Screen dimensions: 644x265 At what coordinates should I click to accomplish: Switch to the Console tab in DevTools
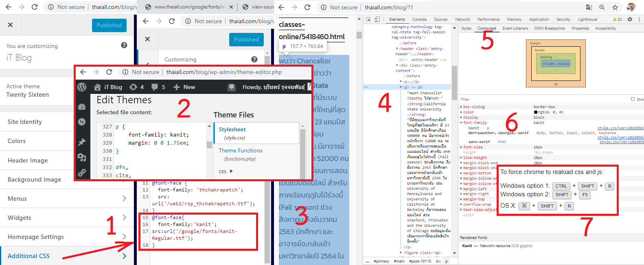click(419, 20)
